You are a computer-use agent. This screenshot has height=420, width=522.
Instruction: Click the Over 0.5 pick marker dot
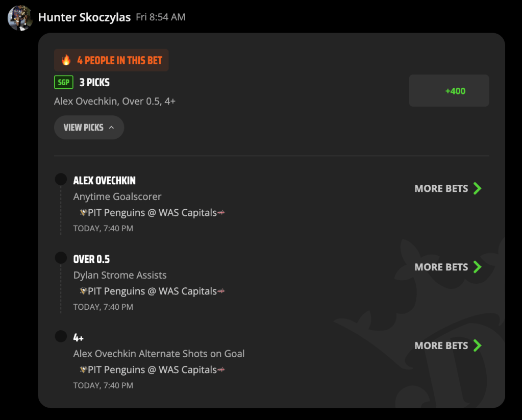coord(61,258)
